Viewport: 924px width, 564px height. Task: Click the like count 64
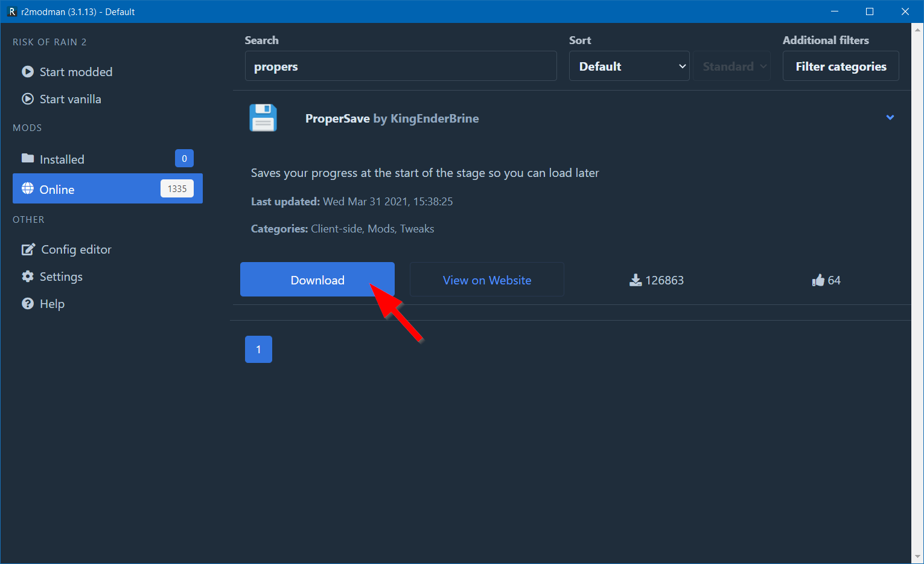click(x=834, y=280)
